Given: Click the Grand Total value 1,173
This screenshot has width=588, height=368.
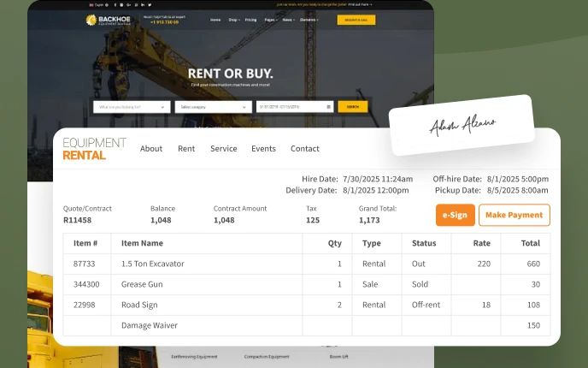Looking at the screenshot, I should click(x=369, y=221).
